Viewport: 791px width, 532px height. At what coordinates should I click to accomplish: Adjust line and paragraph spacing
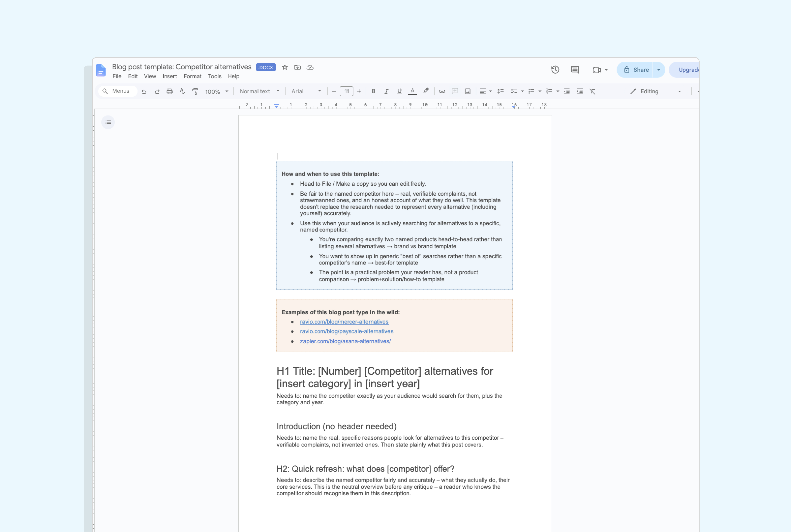click(x=501, y=91)
